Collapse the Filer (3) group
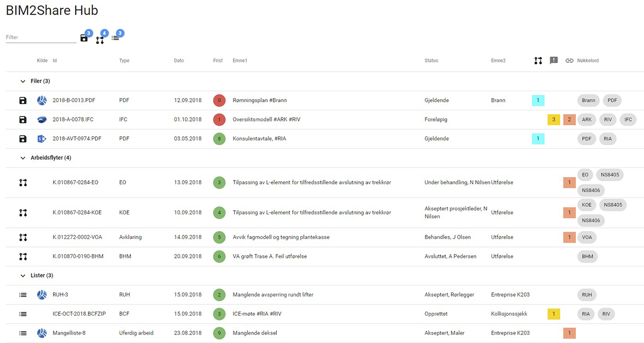Screen dimensions: 644x343 coord(23,81)
